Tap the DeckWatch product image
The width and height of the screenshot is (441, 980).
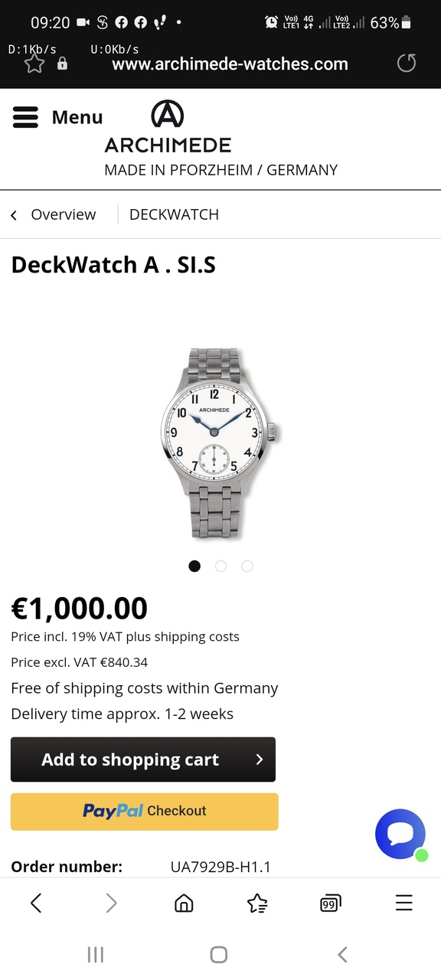220,444
